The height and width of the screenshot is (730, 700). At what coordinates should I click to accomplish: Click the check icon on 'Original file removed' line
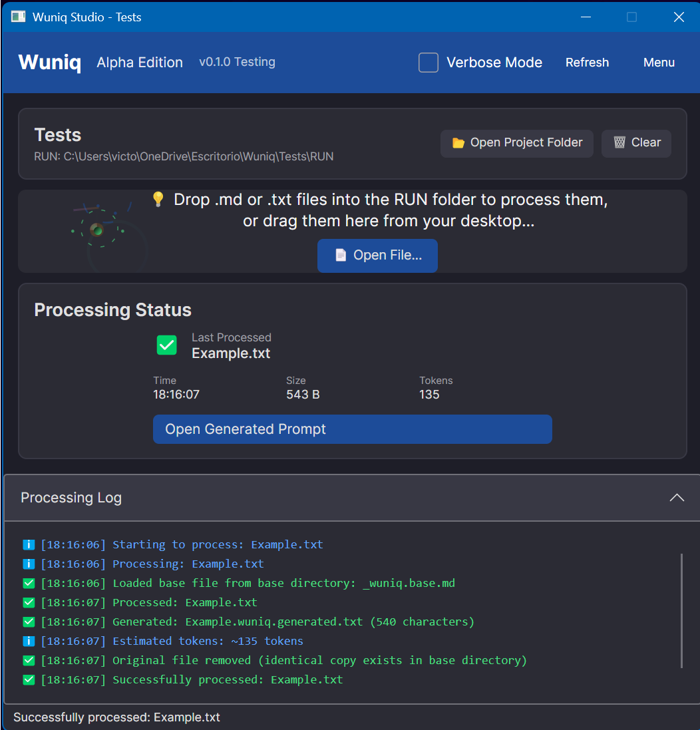pos(29,661)
